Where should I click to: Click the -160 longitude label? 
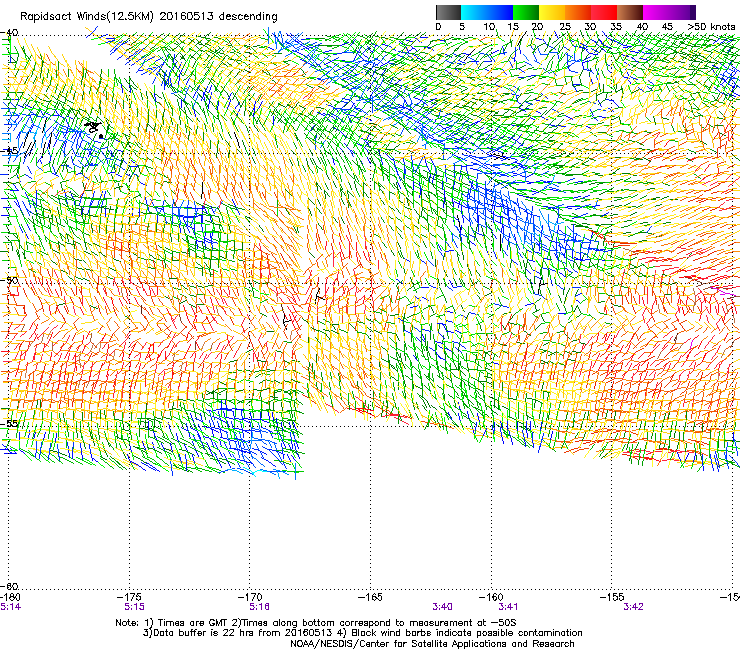point(491,598)
